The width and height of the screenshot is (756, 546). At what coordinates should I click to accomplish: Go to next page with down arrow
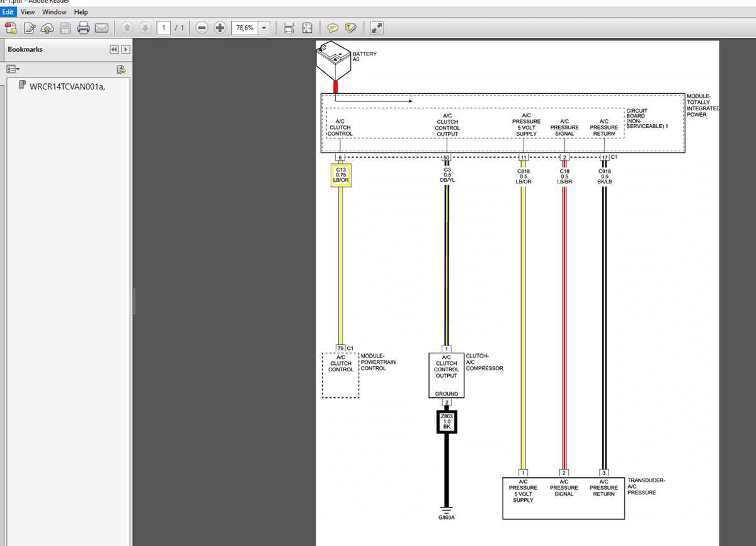145,28
